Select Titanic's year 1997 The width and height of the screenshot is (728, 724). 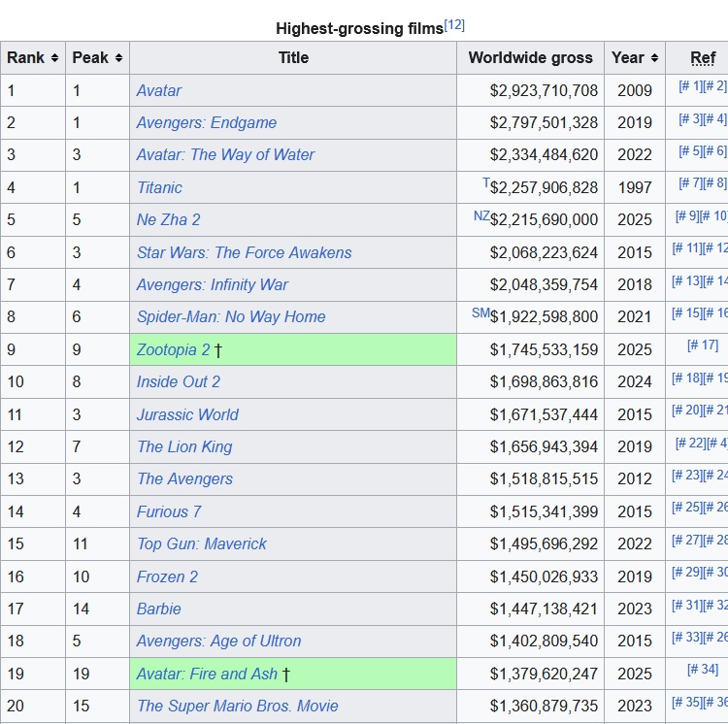pyautogui.click(x=635, y=187)
